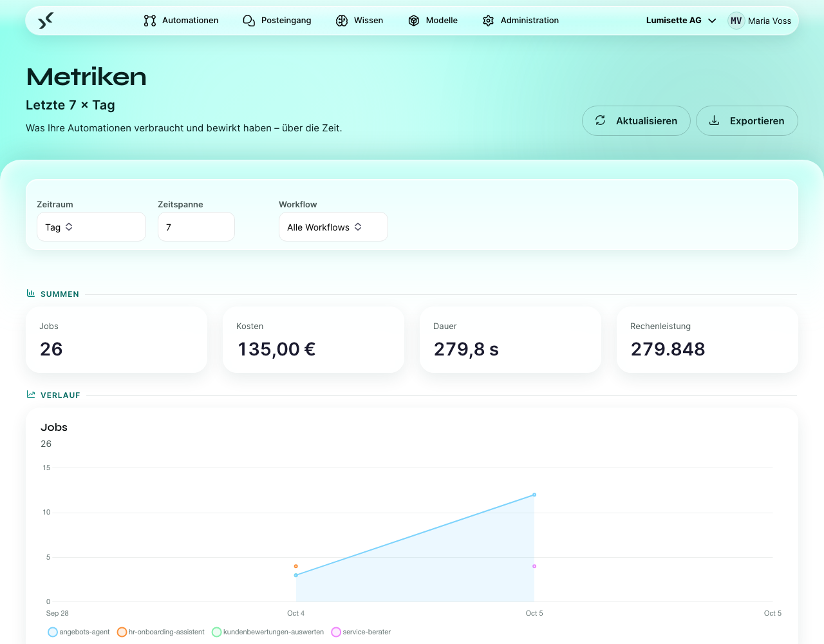Toggle service-berater series in legend
This screenshot has width=824, height=644.
361,632
